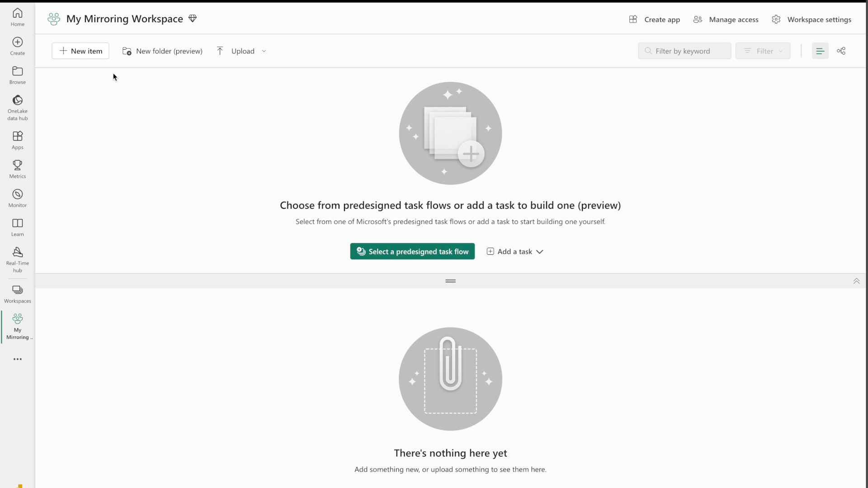Select My Mirroring workspace in sidebar
This screenshot has height=488, width=868.
tap(18, 327)
